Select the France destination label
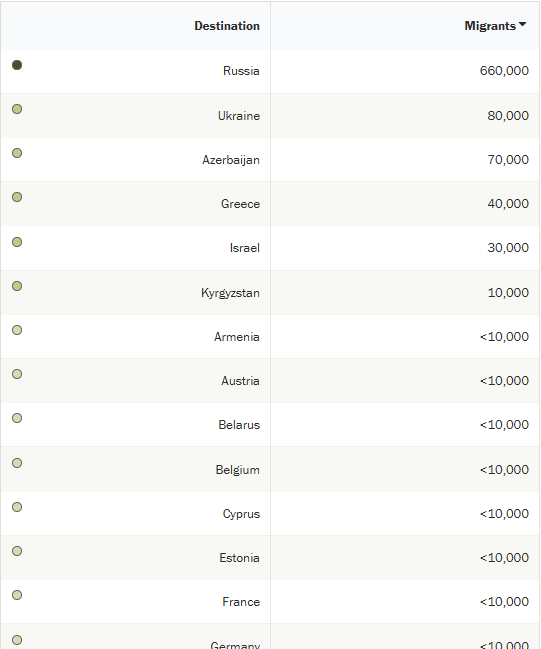 point(241,602)
